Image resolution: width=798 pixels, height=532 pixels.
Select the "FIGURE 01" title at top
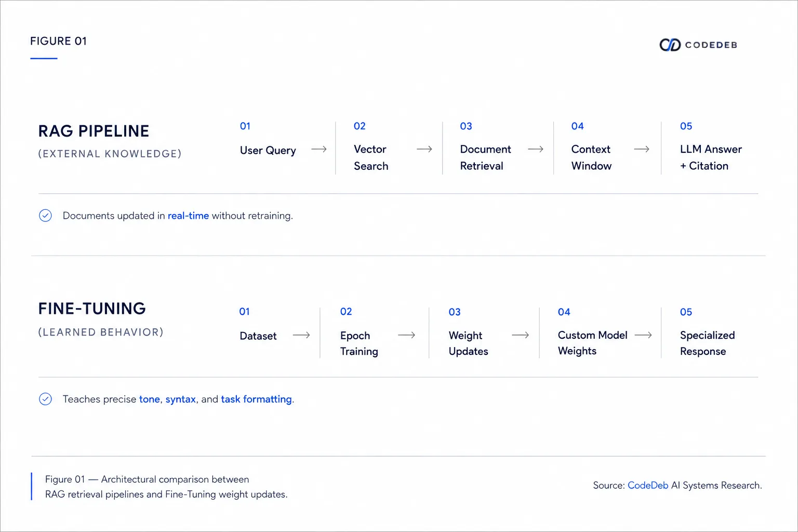(x=58, y=41)
